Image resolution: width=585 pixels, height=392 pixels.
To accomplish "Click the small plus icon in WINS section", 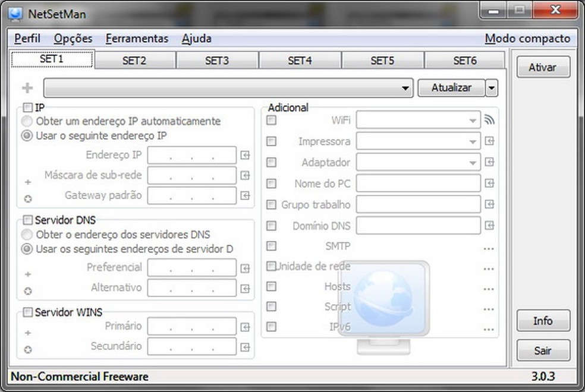I will tap(27, 333).
